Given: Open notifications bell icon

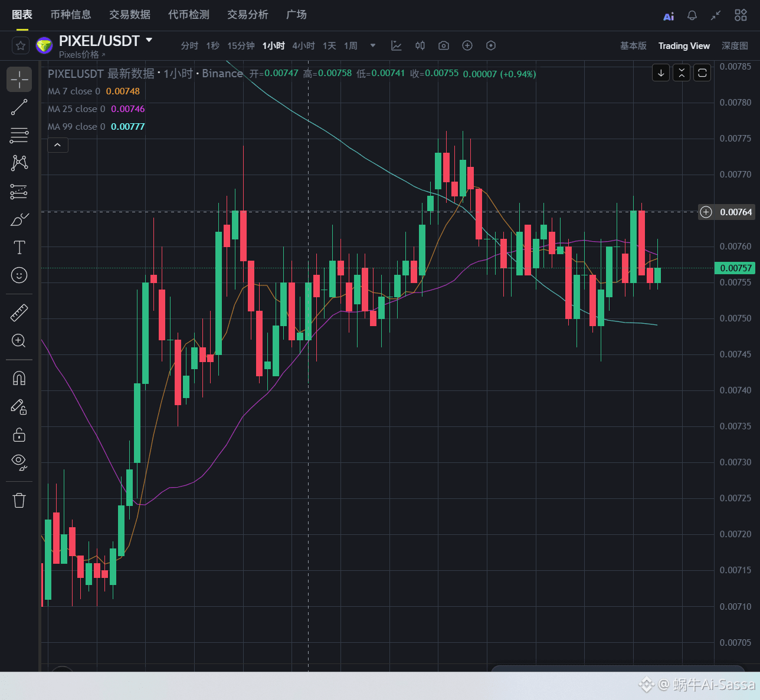Looking at the screenshot, I should point(692,16).
